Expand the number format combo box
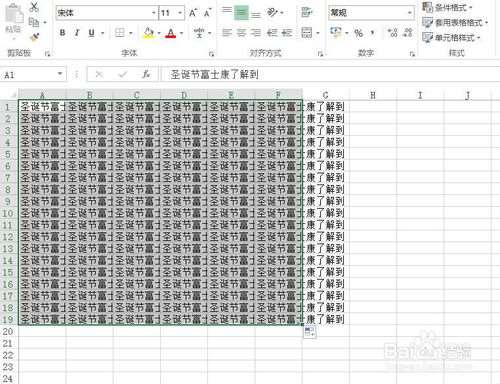The width and height of the screenshot is (500, 384). pyautogui.click(x=409, y=13)
